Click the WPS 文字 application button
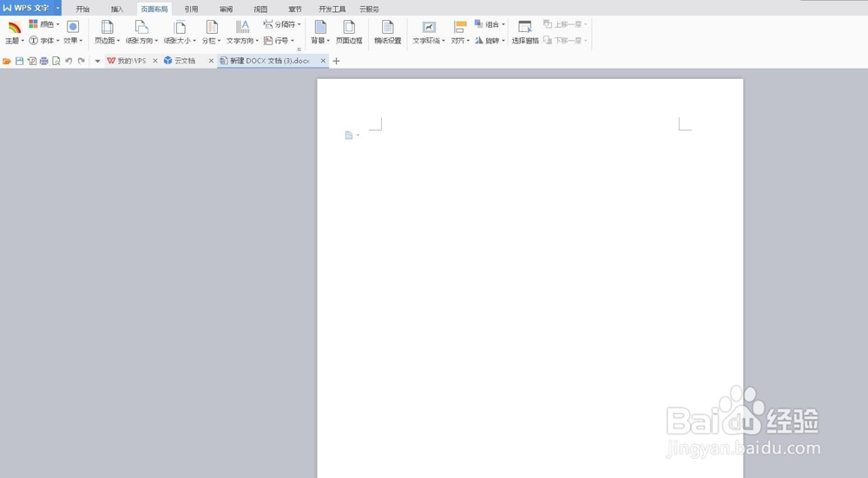868x478 pixels. (27, 8)
